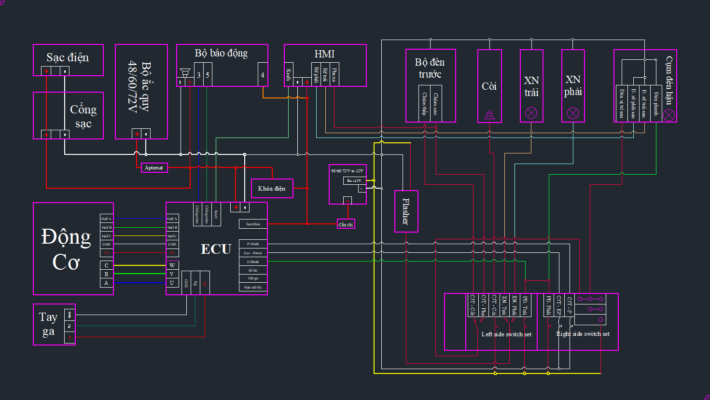Select the speaker symbol in Bộ báo động
The height and width of the screenshot is (400, 710).
tap(185, 73)
